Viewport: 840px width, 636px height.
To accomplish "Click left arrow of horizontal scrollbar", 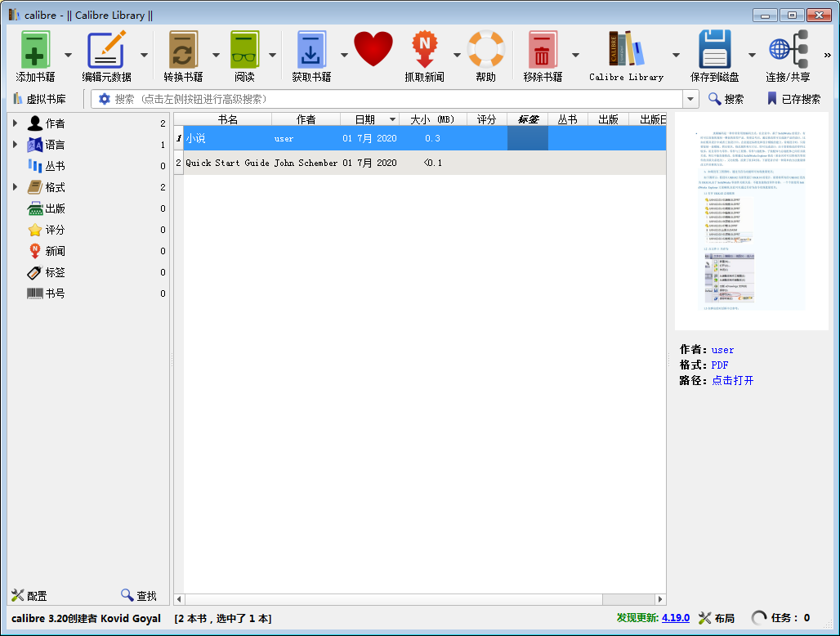I will [179, 599].
